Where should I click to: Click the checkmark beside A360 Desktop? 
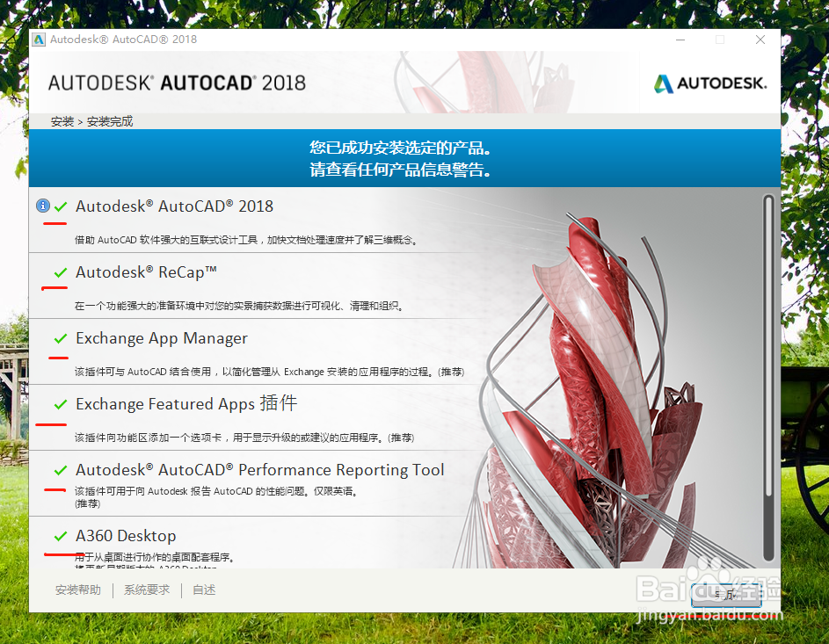click(x=61, y=536)
